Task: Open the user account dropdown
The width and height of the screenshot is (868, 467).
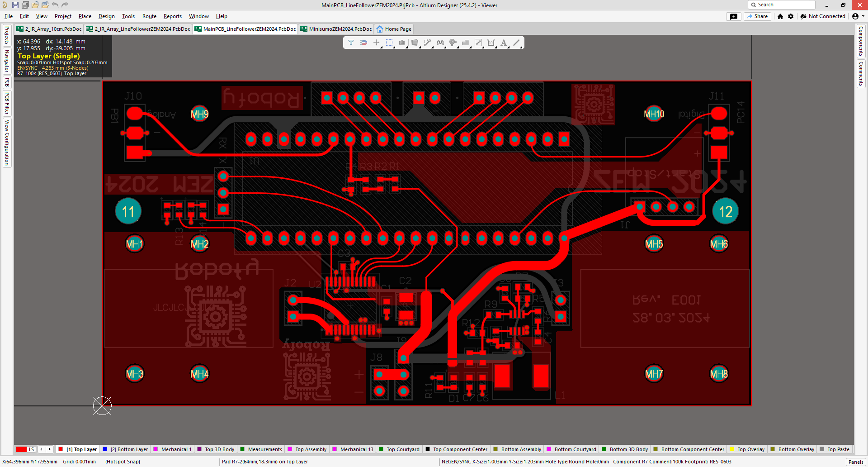Action: pyautogui.click(x=858, y=16)
